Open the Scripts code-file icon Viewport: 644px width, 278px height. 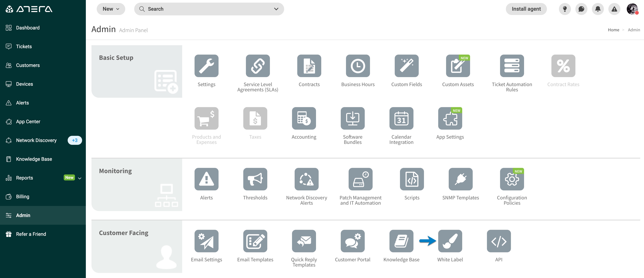pyautogui.click(x=412, y=179)
